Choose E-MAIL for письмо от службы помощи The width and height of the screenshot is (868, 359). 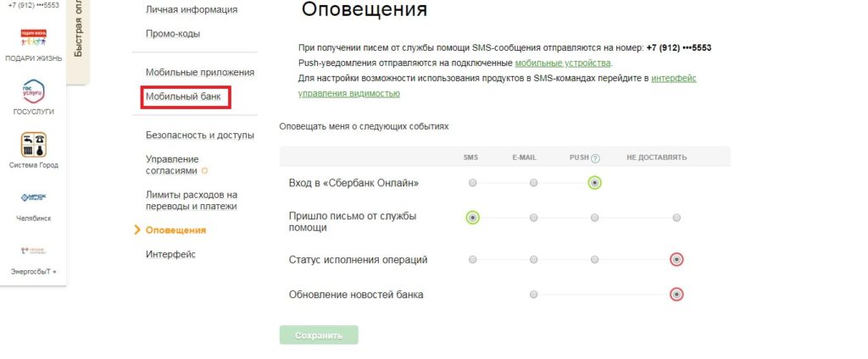tap(533, 218)
